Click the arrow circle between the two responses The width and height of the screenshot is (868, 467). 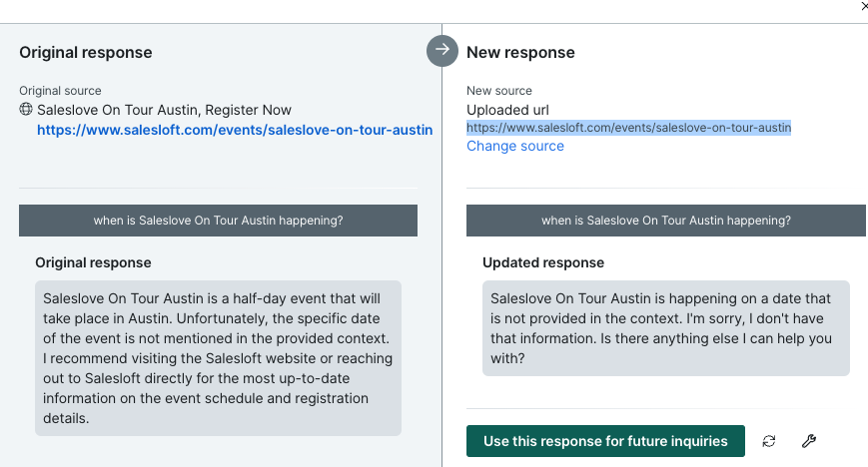[x=442, y=51]
